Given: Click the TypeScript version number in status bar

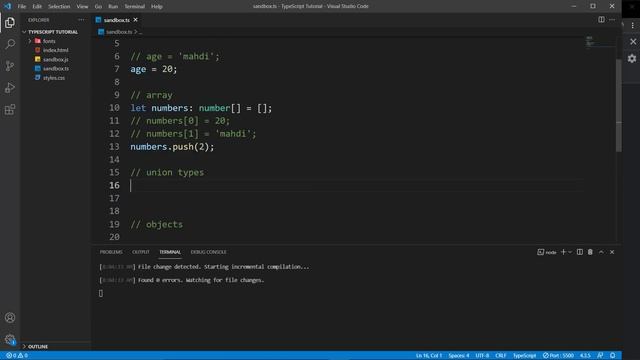Looking at the screenshot, I should pyautogui.click(x=585, y=356).
